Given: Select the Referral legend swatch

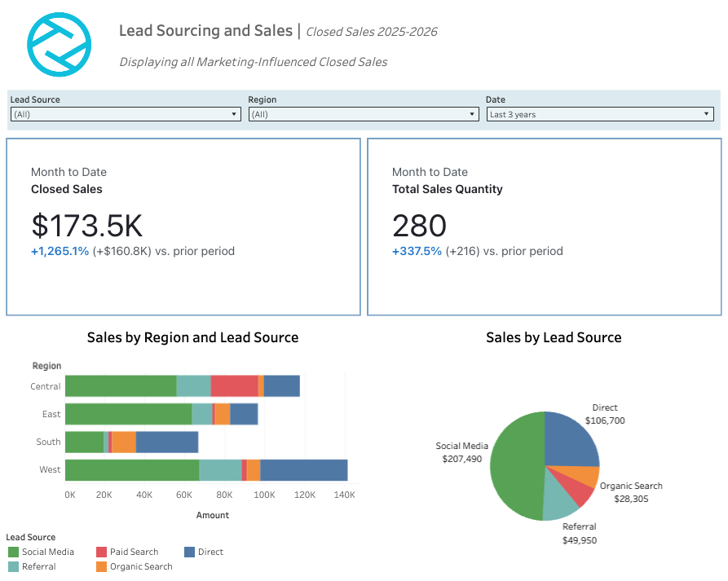Looking at the screenshot, I should [12, 566].
